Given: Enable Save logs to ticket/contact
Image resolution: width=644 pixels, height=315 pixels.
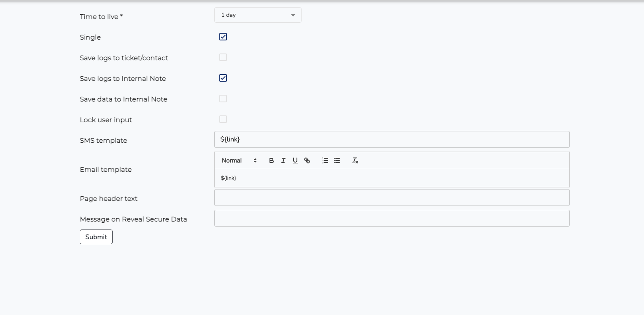Looking at the screenshot, I should [x=223, y=57].
